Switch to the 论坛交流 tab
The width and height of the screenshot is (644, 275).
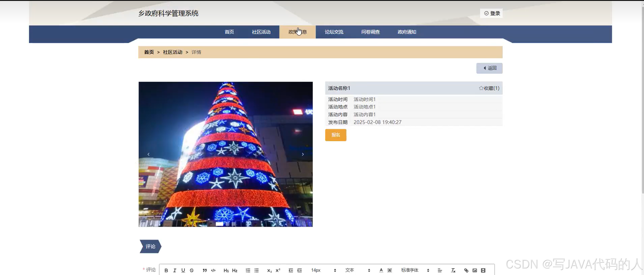(334, 32)
